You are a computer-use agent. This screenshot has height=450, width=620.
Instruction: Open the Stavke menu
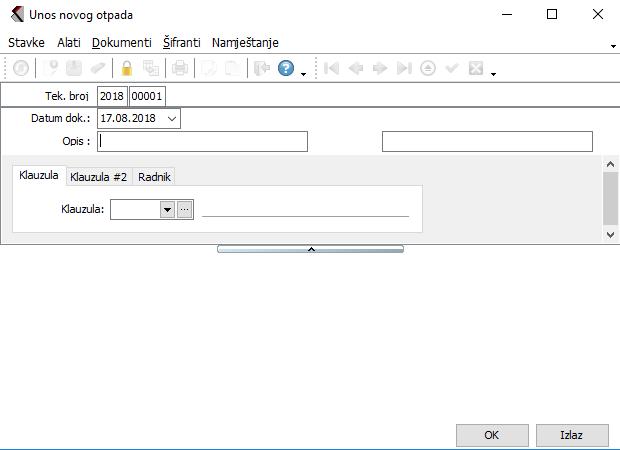point(26,43)
